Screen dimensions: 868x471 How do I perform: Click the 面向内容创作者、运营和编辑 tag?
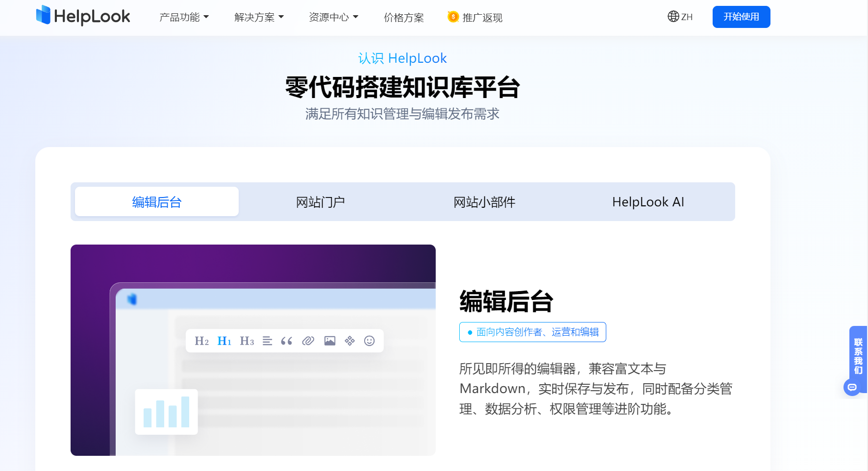click(533, 332)
